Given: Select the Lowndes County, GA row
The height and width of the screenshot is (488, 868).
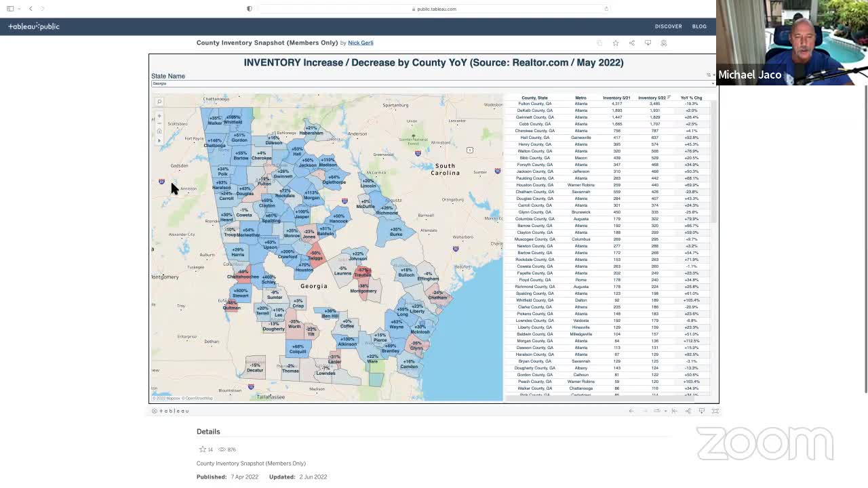Looking at the screenshot, I should pos(607,321).
